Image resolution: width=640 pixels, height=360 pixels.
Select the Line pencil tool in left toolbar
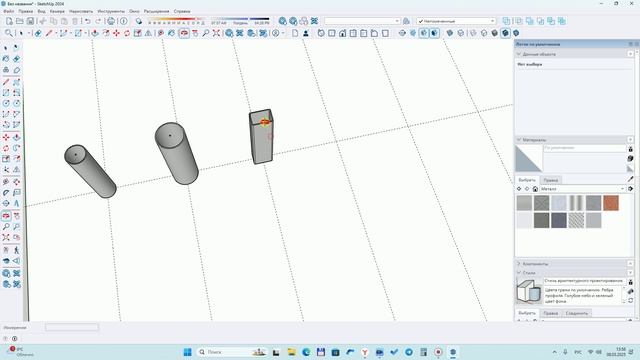[6, 82]
